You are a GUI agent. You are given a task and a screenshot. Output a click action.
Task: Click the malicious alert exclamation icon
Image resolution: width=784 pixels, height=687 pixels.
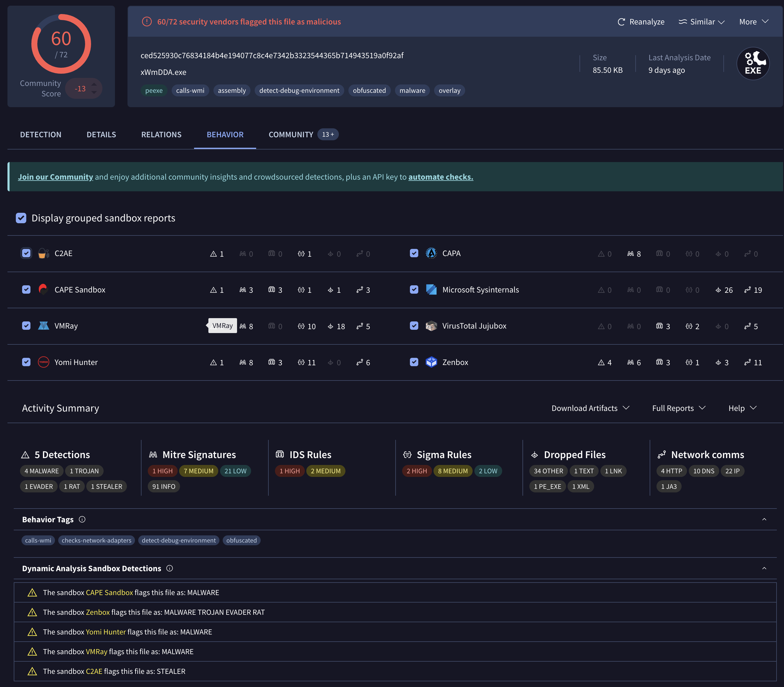[147, 22]
